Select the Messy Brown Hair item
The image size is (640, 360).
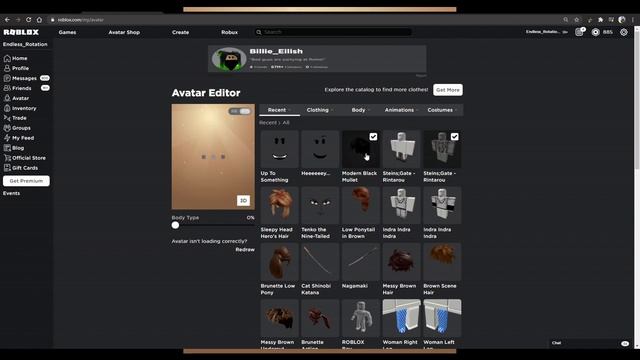point(402,269)
